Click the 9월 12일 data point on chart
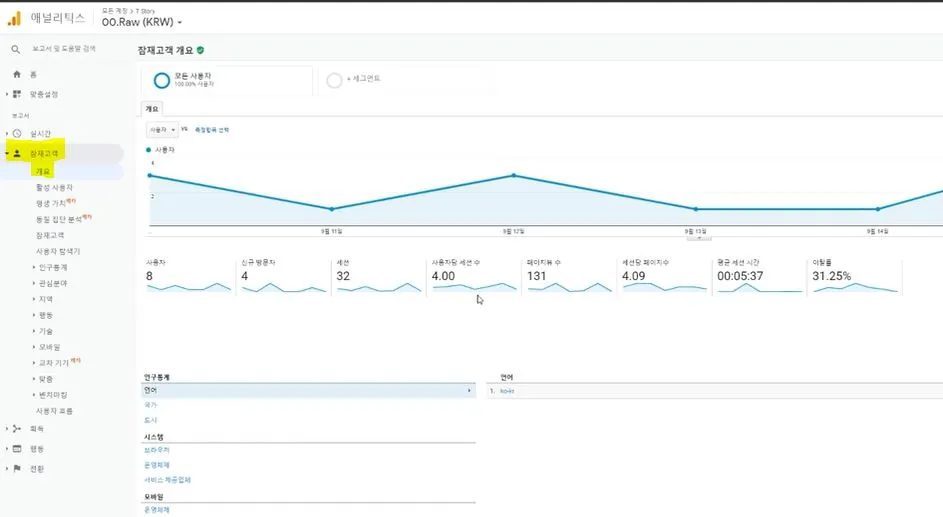 (514, 176)
